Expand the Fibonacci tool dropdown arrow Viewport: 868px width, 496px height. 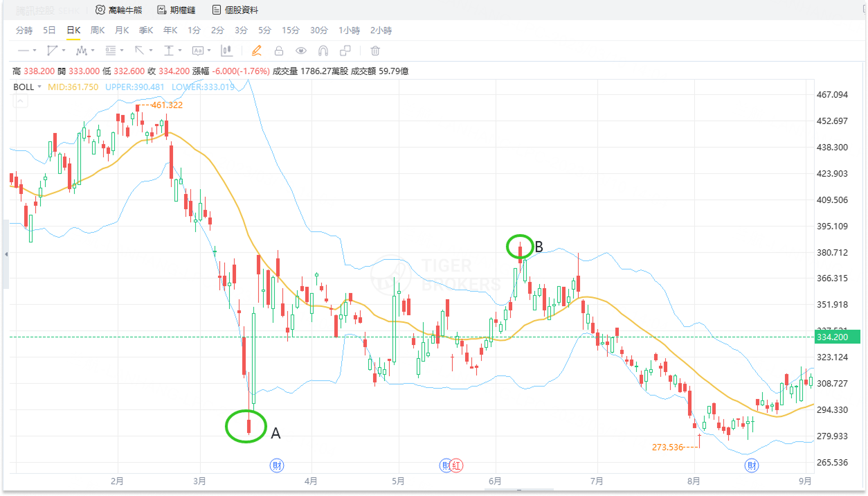tap(122, 51)
